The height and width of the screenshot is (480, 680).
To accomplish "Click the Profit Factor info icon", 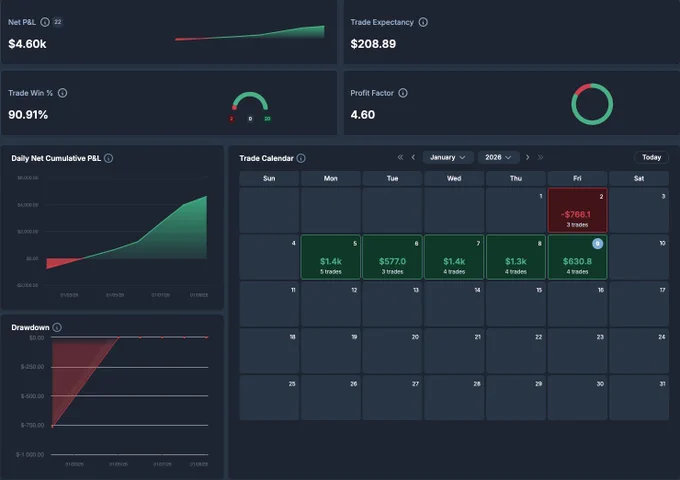I will tap(403, 93).
